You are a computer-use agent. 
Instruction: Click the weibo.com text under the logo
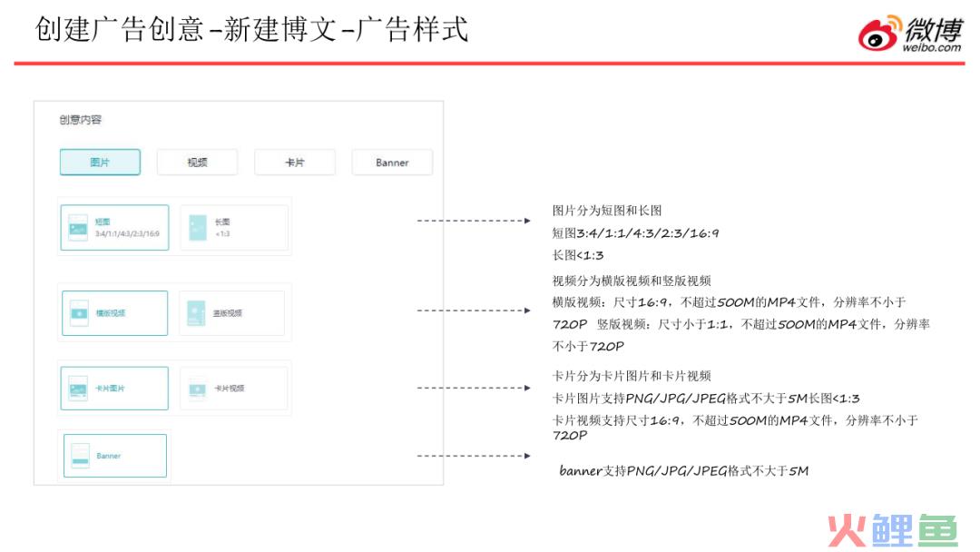[931, 47]
